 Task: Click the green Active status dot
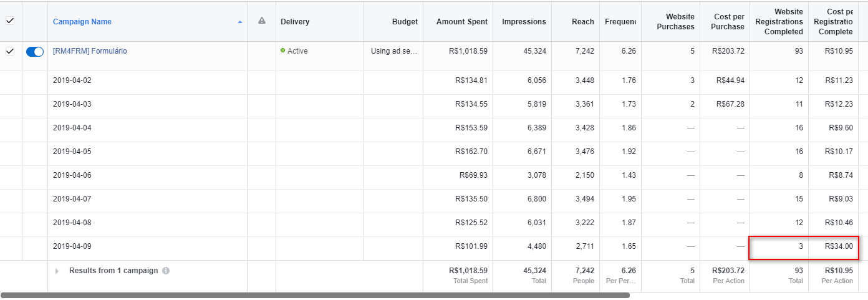pyautogui.click(x=283, y=51)
